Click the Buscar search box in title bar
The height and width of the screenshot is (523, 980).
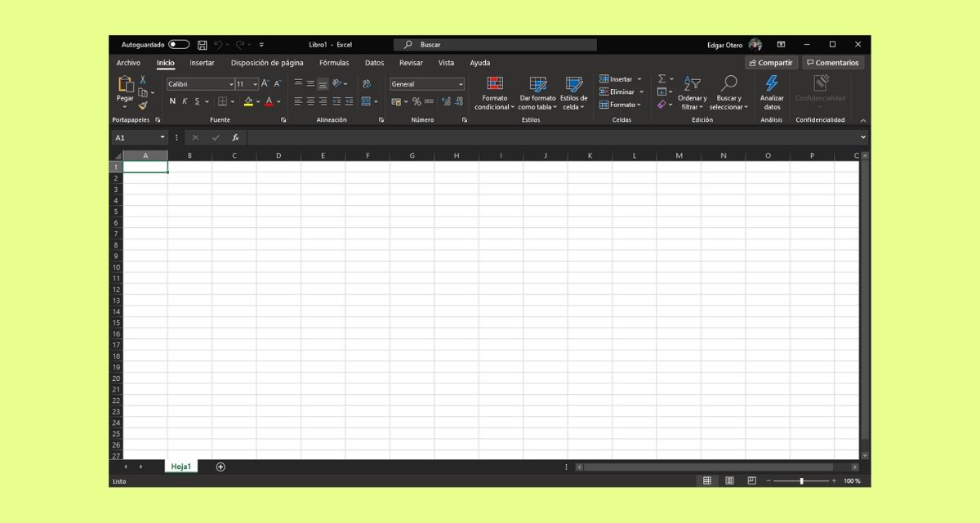point(495,45)
